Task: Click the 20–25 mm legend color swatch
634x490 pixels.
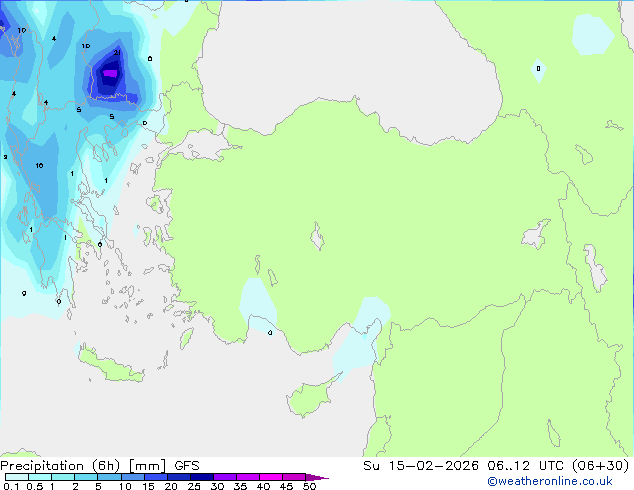Action: (179, 477)
